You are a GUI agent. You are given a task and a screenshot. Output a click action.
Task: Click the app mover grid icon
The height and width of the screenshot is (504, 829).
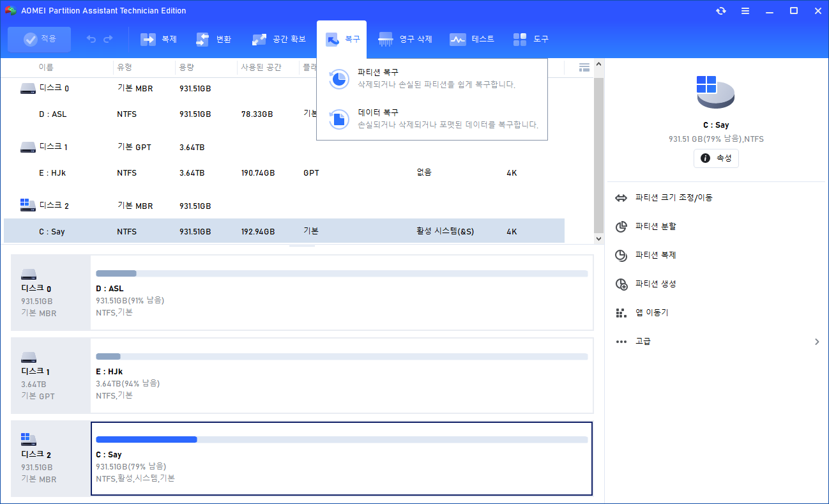[621, 313]
